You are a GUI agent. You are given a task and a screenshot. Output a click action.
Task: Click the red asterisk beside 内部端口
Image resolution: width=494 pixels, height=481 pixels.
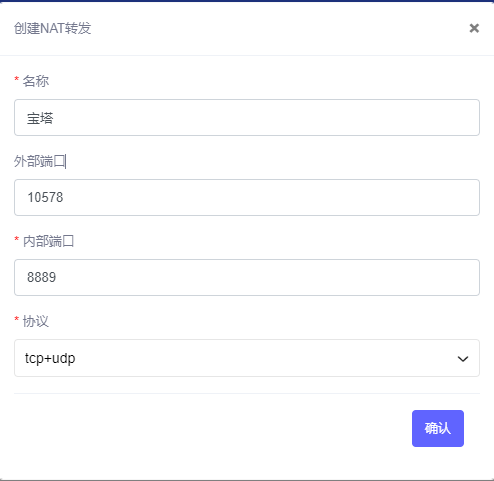17,239
